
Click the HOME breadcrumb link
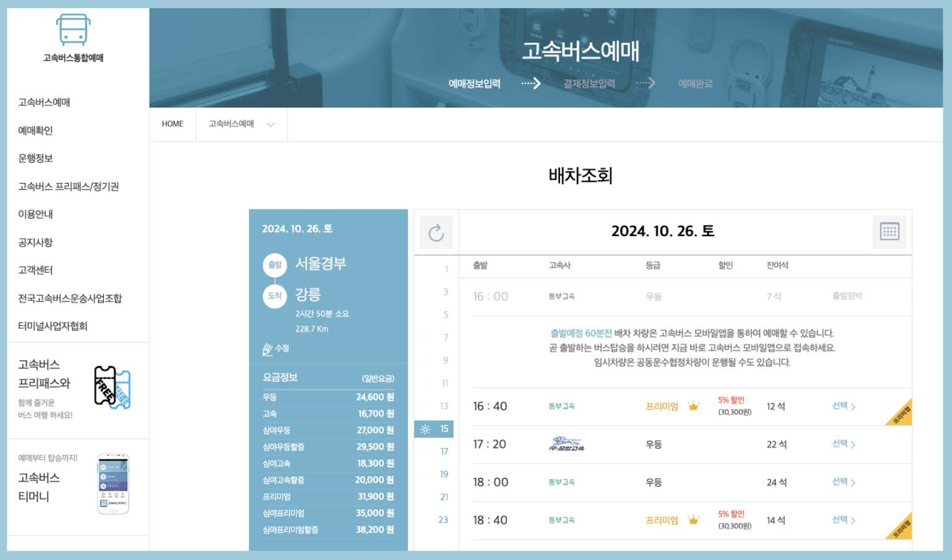(173, 124)
